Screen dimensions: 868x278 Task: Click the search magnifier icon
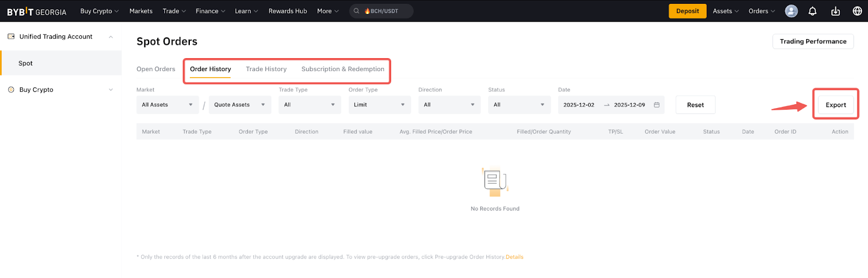[356, 11]
